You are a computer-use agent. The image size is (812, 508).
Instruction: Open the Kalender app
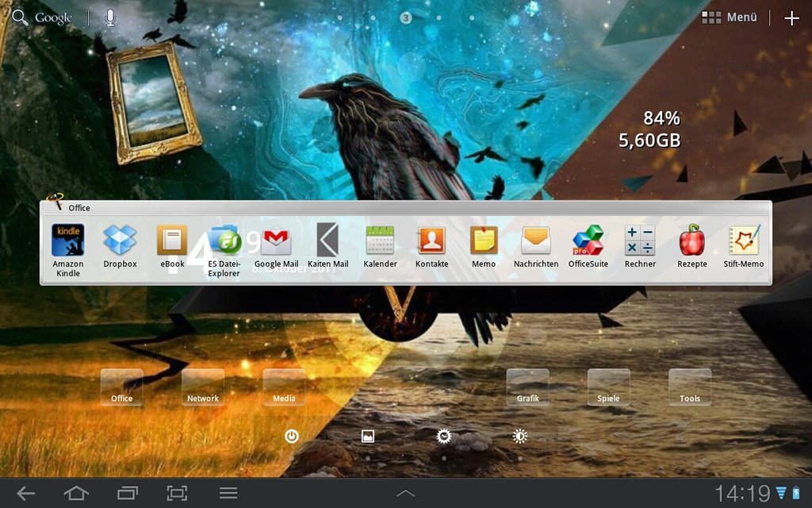(380, 246)
